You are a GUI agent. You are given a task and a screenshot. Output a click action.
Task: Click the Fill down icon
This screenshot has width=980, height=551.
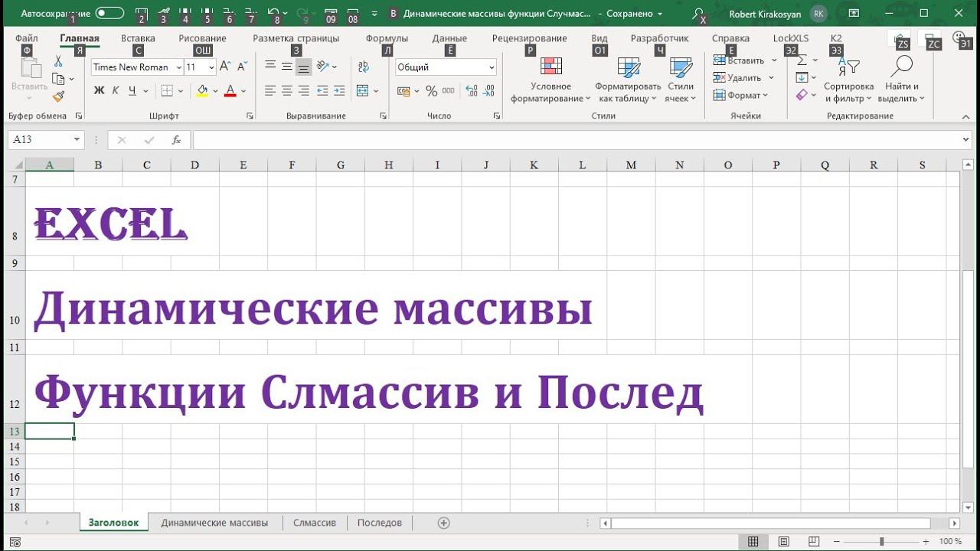pyautogui.click(x=802, y=77)
